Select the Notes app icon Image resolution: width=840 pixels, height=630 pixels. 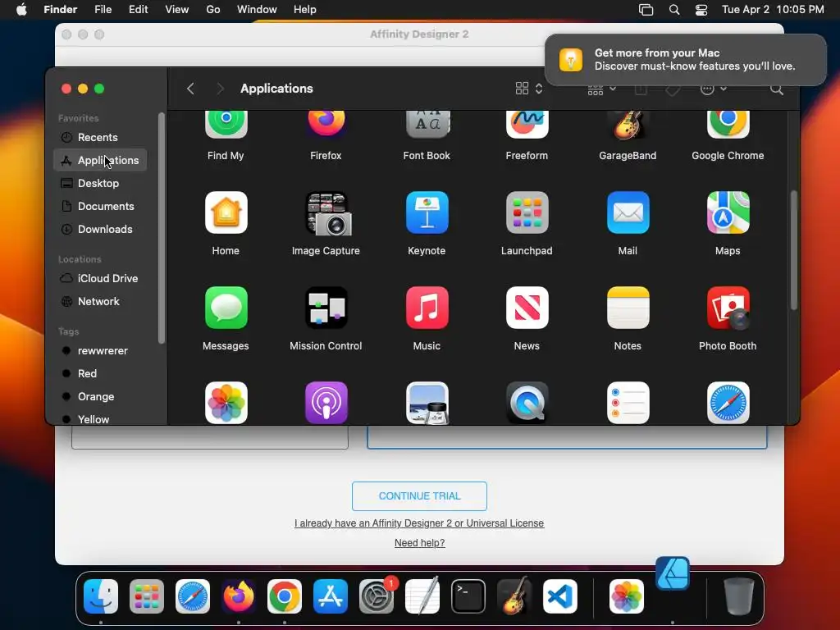point(628,308)
